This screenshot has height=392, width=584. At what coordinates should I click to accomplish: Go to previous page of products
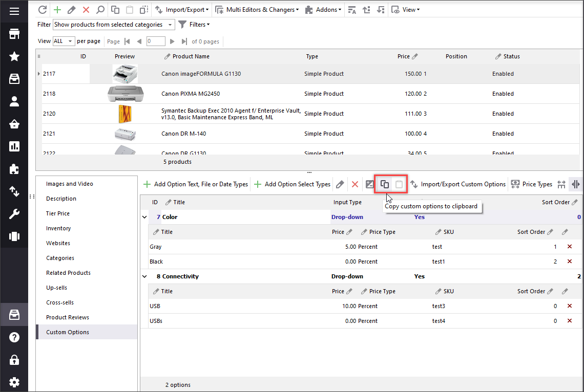pyautogui.click(x=139, y=41)
